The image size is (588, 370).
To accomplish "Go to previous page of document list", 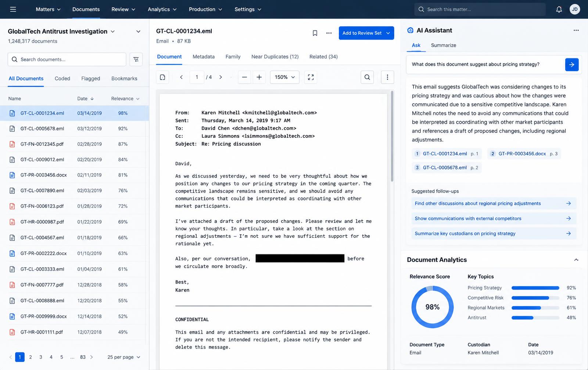I will point(10,357).
